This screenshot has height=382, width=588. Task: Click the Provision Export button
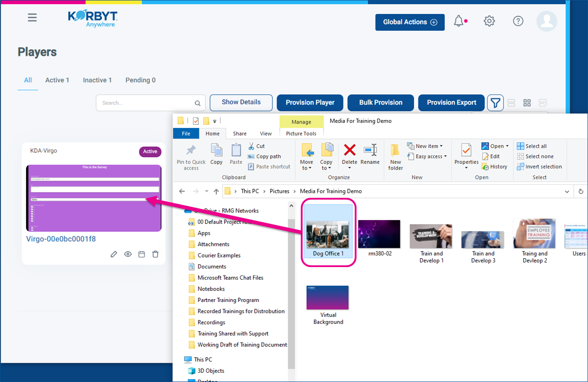pyautogui.click(x=451, y=103)
